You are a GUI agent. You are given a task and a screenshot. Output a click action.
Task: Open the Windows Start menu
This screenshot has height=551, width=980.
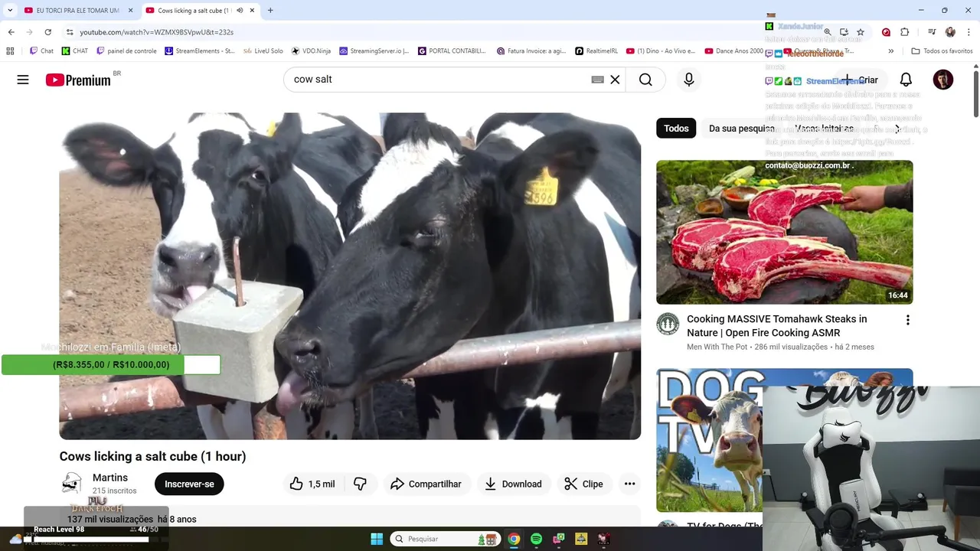tap(377, 539)
